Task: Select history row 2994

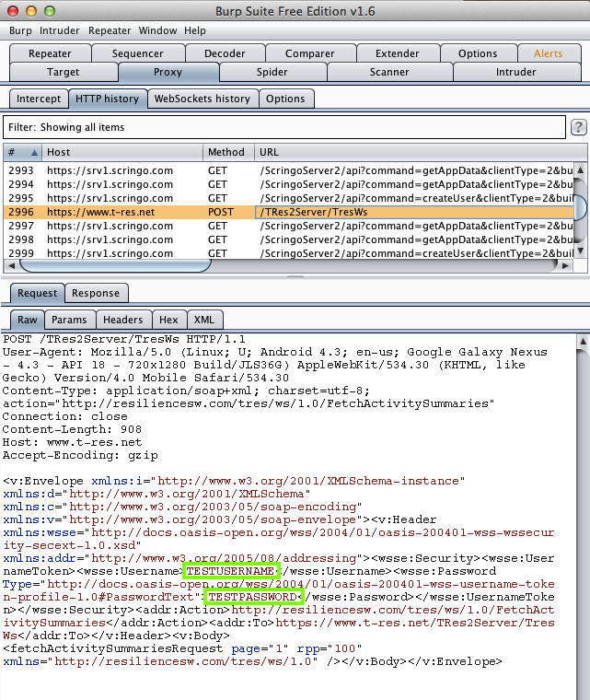Action: 288,184
